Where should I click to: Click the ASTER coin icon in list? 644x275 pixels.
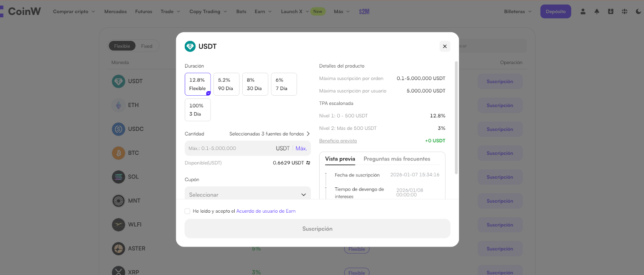118,248
